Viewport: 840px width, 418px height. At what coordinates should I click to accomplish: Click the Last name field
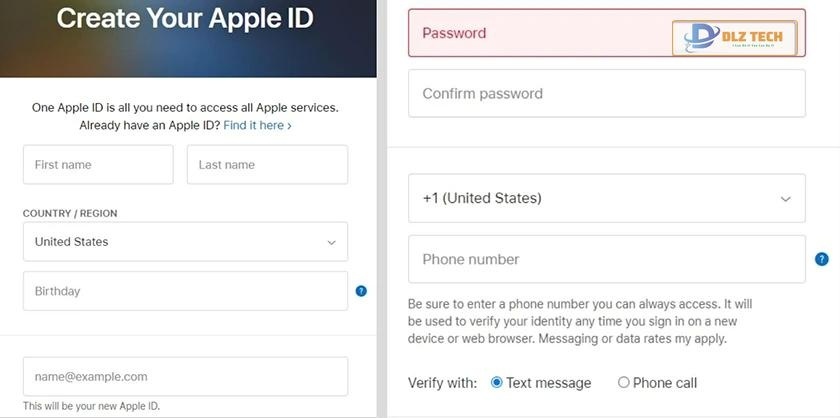coord(267,165)
